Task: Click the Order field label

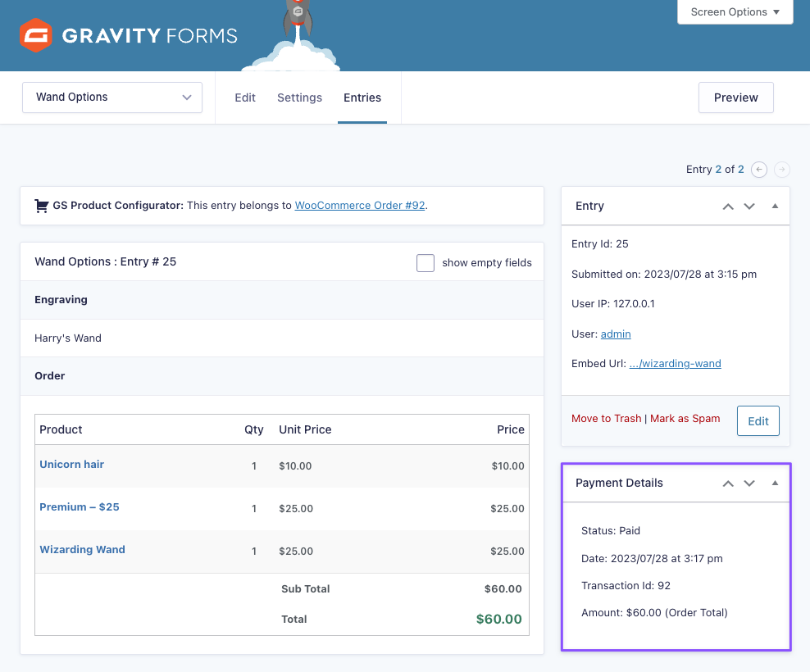Action: coord(49,375)
